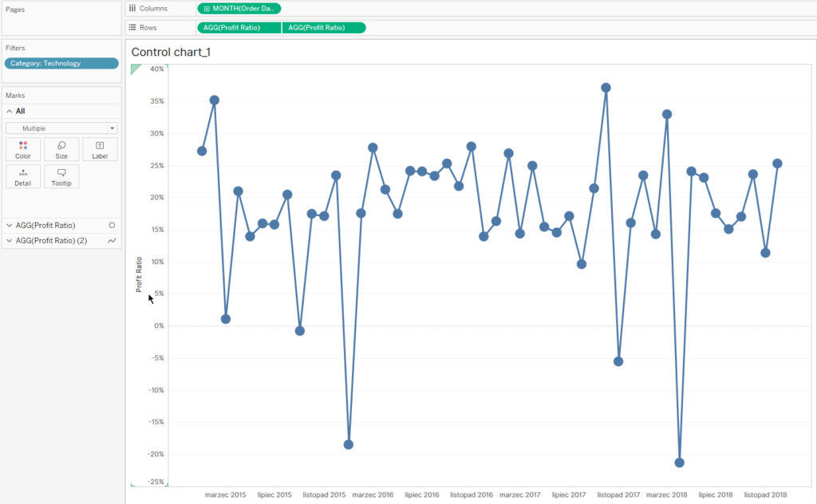The width and height of the screenshot is (817, 504).
Task: Select the last data point in late 2018
Action: [777, 163]
